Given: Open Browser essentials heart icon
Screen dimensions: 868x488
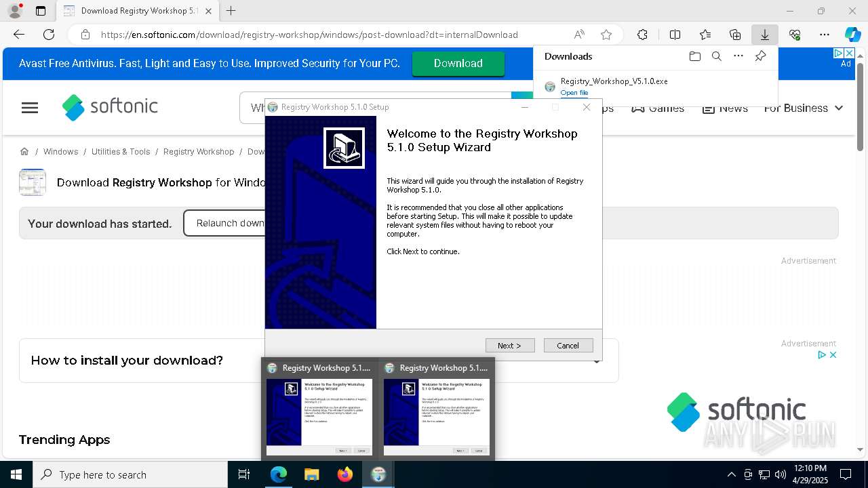Looking at the screenshot, I should pos(795,35).
